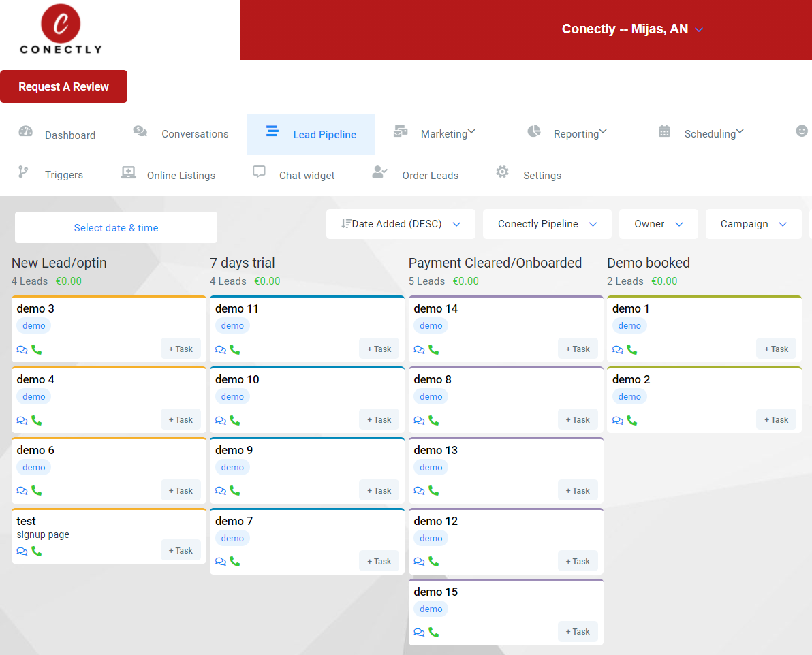
Task: Click the 'Demo booked' column heading
Action: click(x=649, y=263)
